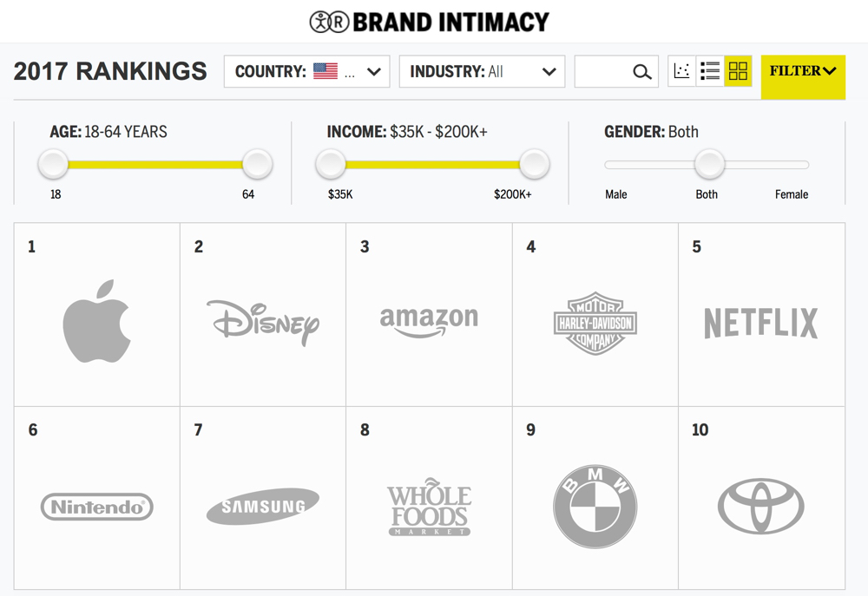This screenshot has width=868, height=596.
Task: Click the income $35K slider handle
Action: 331,164
